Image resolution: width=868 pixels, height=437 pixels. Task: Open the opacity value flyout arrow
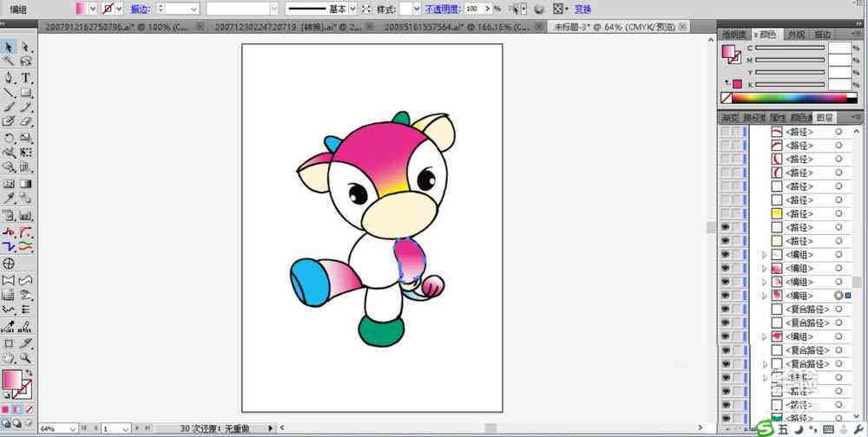coord(488,9)
